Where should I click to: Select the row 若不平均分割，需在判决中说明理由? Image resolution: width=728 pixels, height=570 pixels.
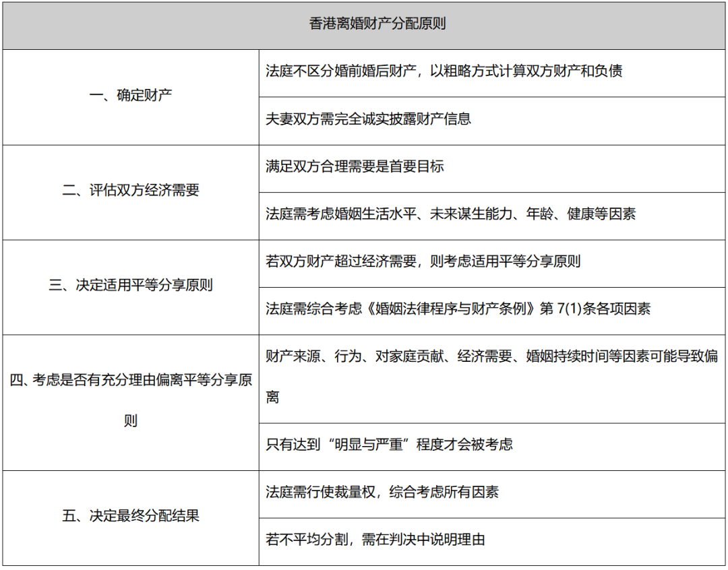(x=492, y=542)
